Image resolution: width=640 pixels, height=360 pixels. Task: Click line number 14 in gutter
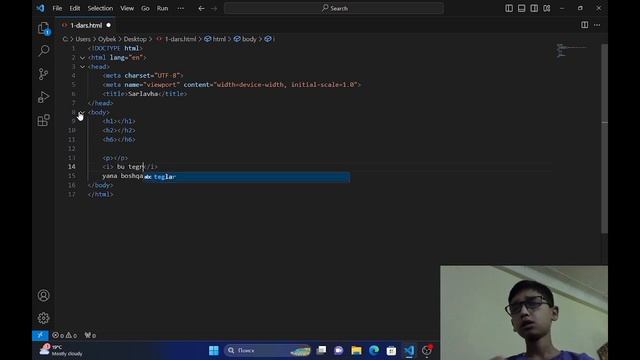coord(72,167)
